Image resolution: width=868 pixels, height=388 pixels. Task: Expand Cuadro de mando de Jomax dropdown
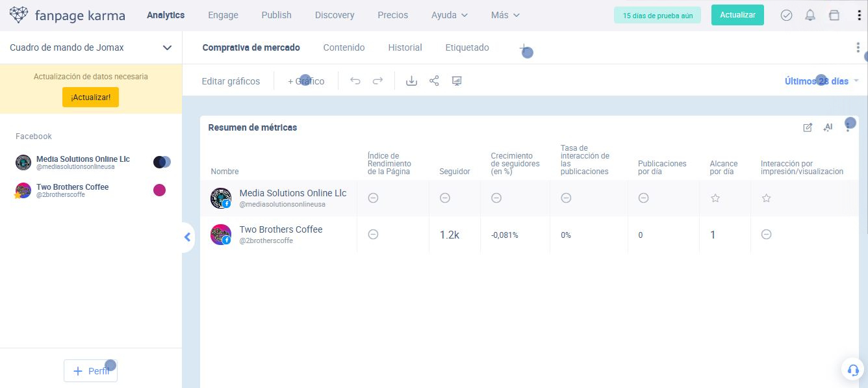point(167,47)
